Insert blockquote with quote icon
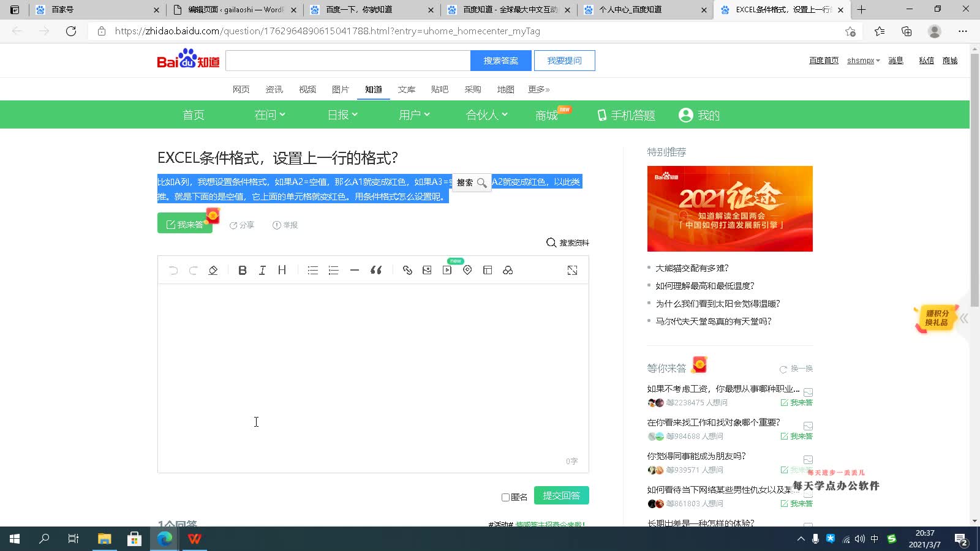This screenshot has height=551, width=980. [x=376, y=270]
